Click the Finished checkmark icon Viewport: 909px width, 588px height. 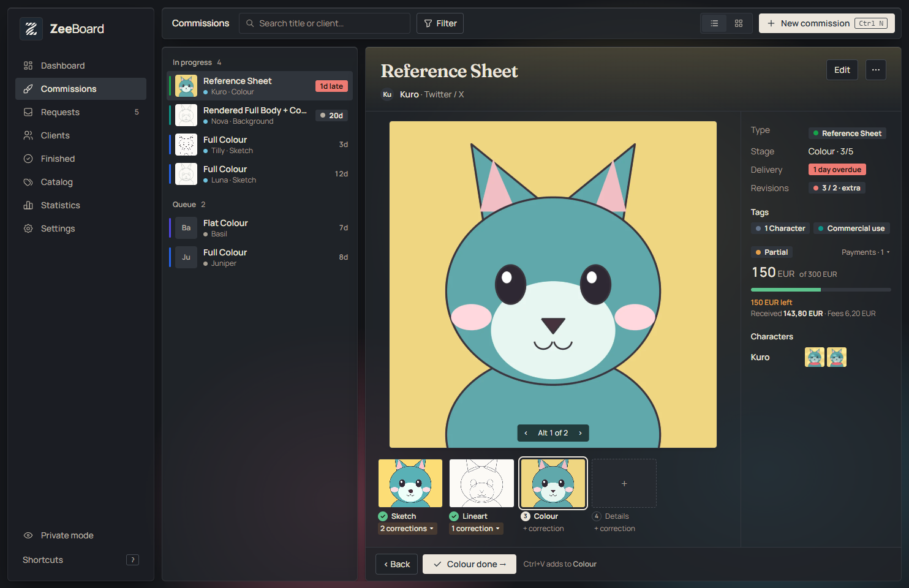point(28,159)
